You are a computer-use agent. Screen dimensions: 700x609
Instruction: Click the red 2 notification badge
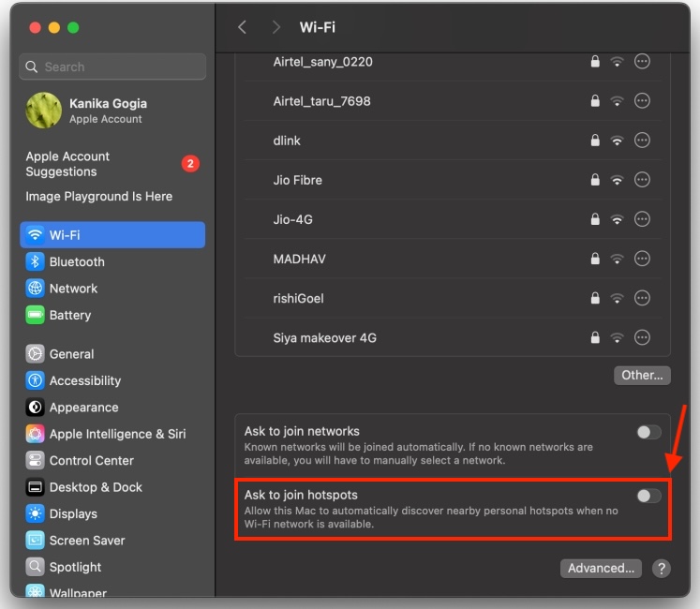coord(190,164)
